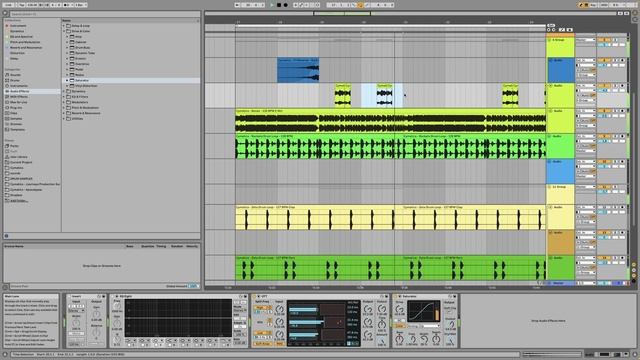Turn off the Saturator device activator

click(x=395, y=296)
